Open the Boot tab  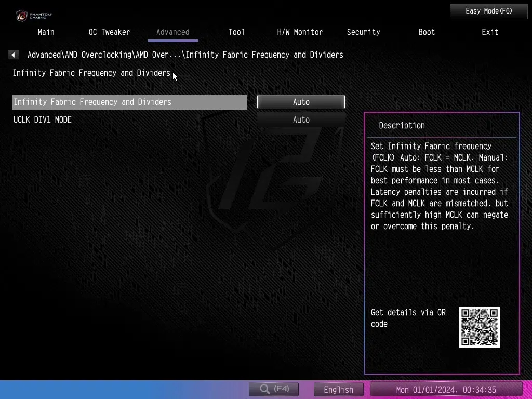pyautogui.click(x=427, y=32)
